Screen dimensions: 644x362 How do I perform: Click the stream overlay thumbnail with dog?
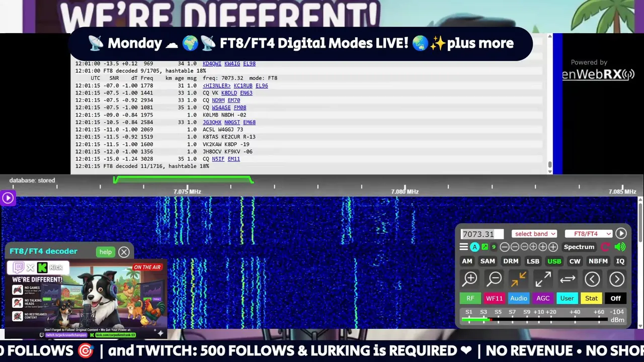point(86,300)
